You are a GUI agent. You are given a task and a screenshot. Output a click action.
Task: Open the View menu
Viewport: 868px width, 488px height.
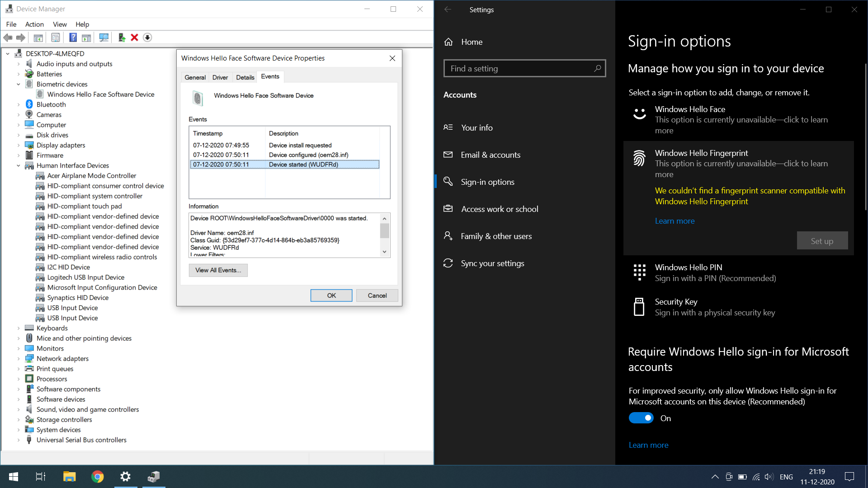[x=60, y=24]
